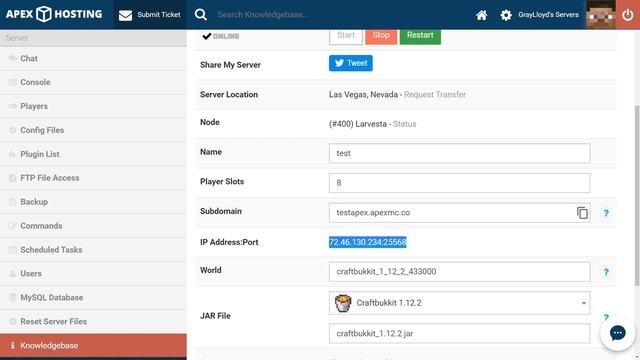
Task: Go to home via house icon
Action: point(482,15)
